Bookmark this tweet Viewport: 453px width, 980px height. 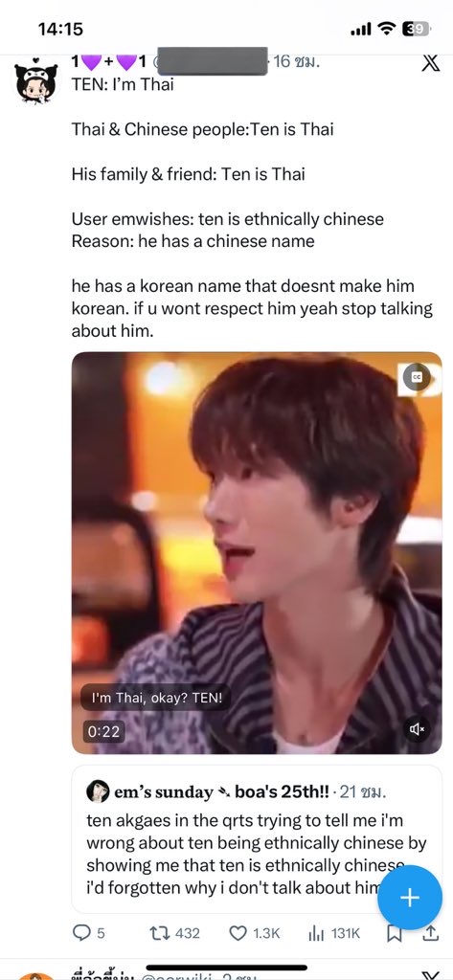point(394,933)
